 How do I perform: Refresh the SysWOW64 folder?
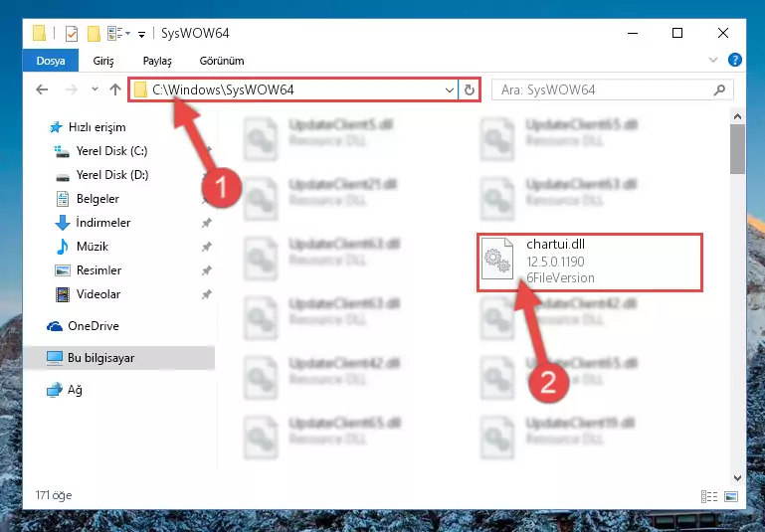470,90
